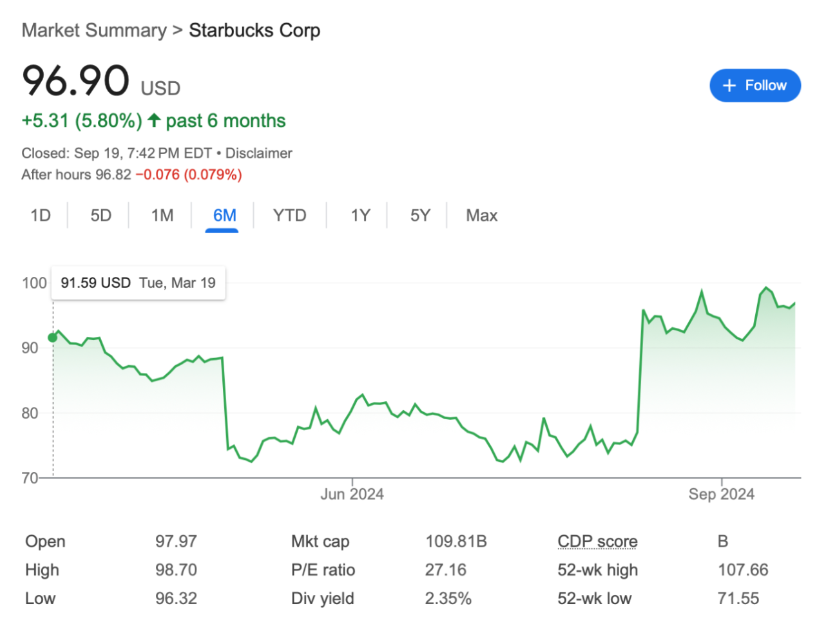Viewport: 826px width, 644px height.
Task: Switch to YTD range tab
Action: tap(290, 215)
